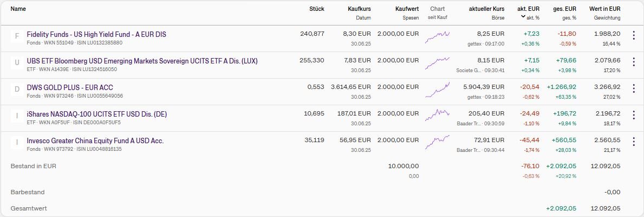Viewport: 644px width, 217px height.
Task: Open three-dot menu for DWS GOLD PLUS
Action: coord(633,88)
